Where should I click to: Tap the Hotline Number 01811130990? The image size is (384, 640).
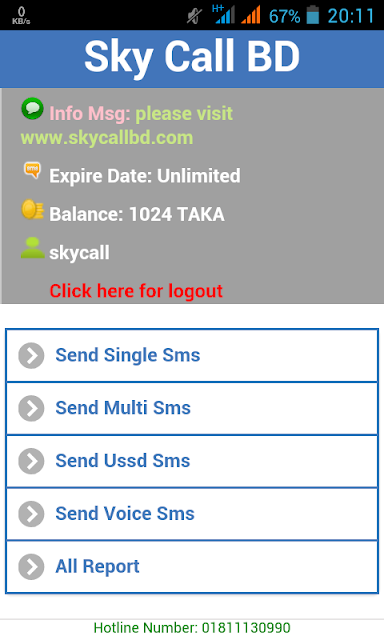click(x=192, y=628)
